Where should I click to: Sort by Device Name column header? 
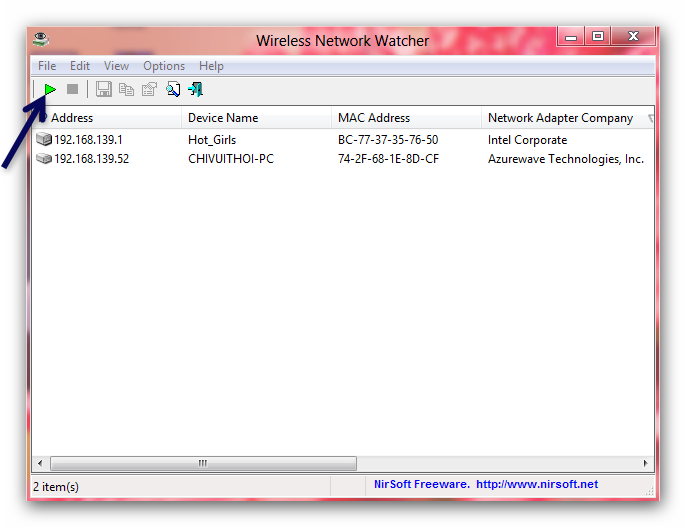222,118
